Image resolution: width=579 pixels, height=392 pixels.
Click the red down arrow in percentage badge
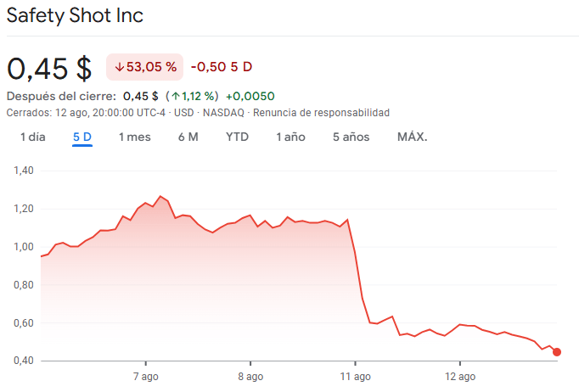coord(119,67)
